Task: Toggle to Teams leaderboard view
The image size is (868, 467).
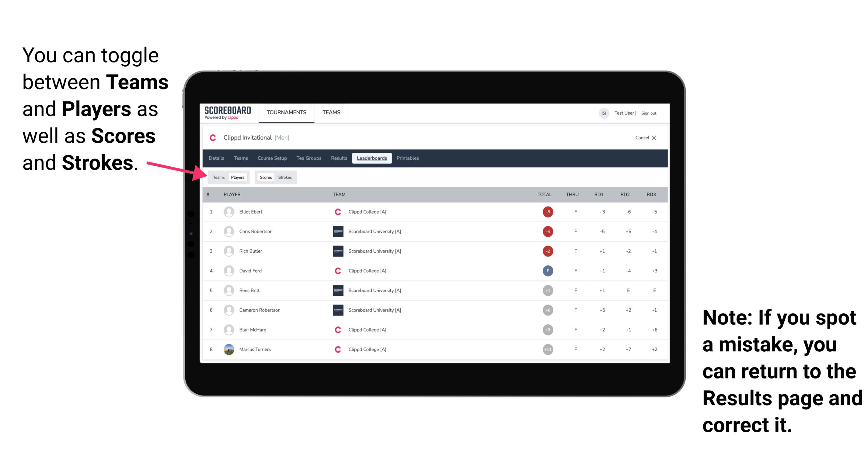Action: [x=218, y=177]
